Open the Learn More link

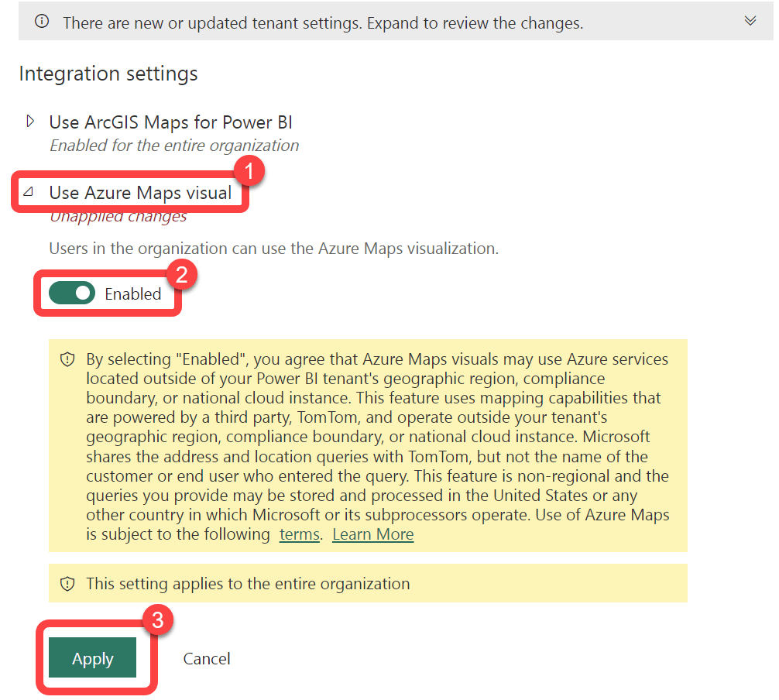(372, 534)
